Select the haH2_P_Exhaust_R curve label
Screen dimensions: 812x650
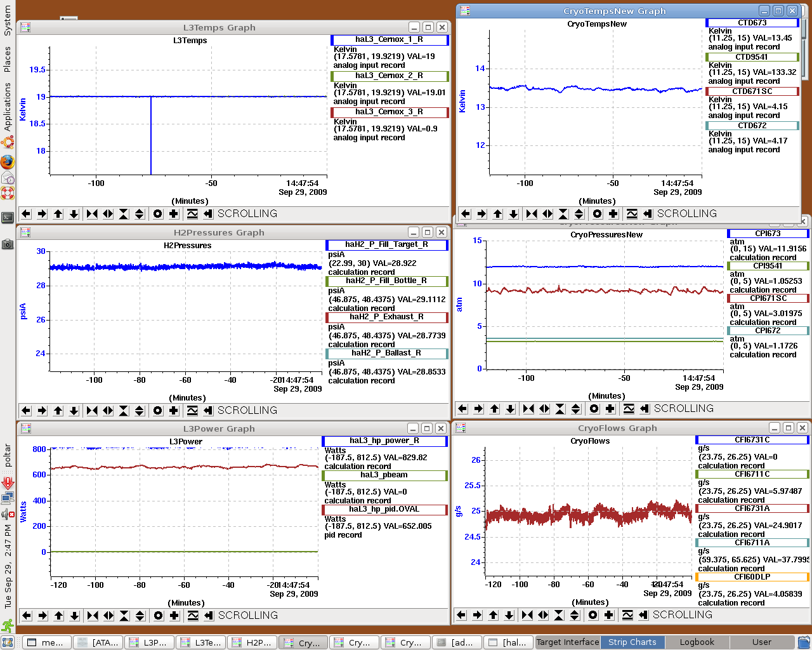(387, 317)
